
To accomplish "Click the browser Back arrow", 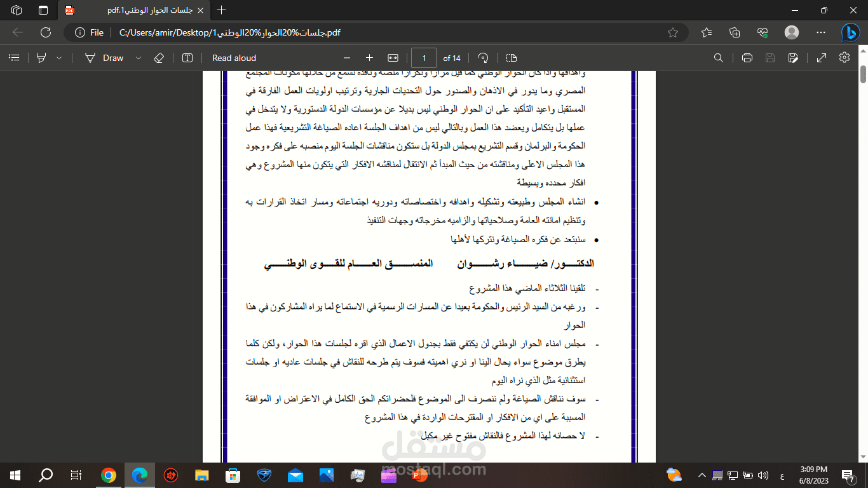I will coord(18,32).
